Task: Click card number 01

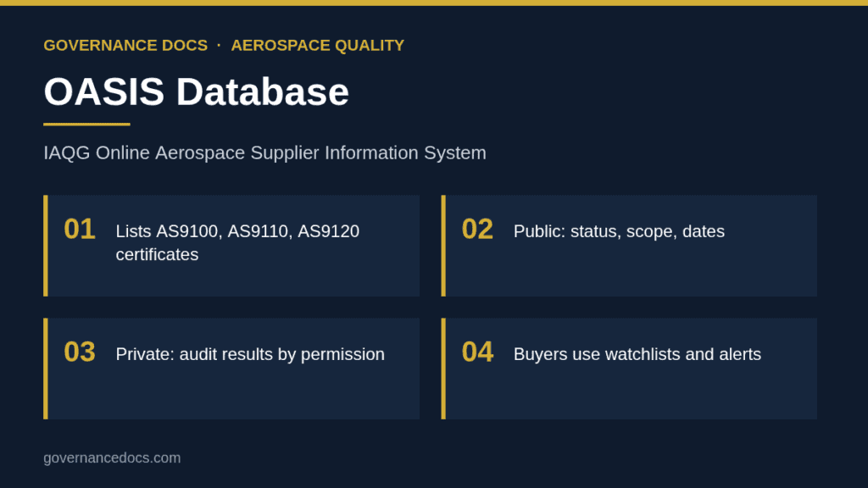Action: pos(80,229)
